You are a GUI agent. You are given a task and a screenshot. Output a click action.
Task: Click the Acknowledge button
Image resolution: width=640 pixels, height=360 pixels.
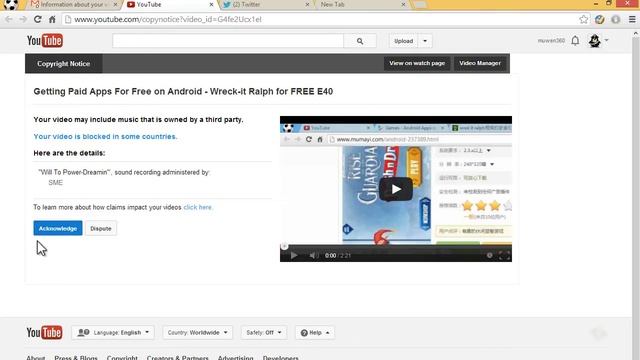point(58,229)
